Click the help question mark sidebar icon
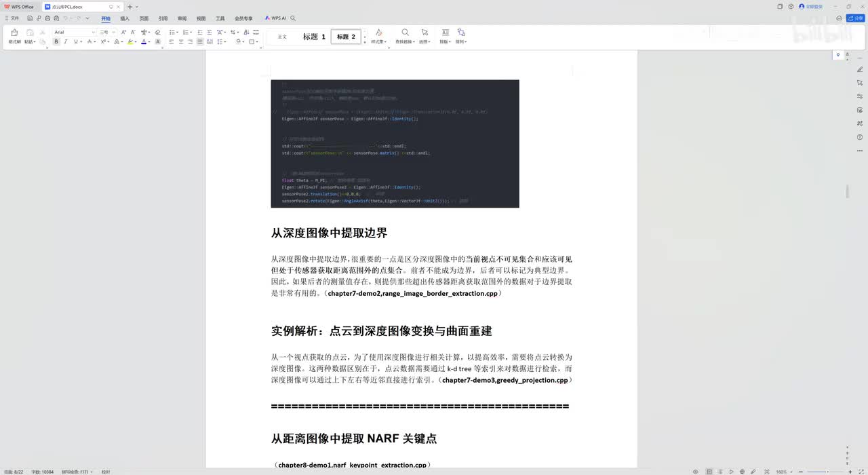This screenshot has height=475, width=868. [x=860, y=137]
